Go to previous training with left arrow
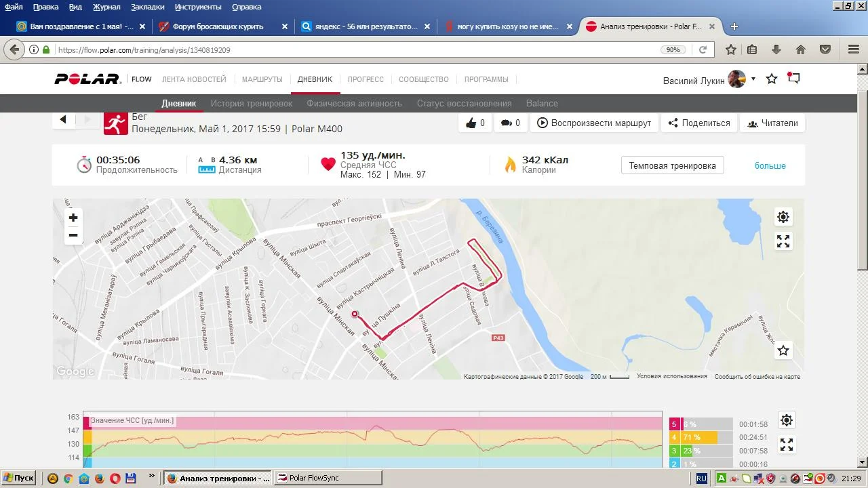Viewport: 868px width, 488px height. click(63, 119)
